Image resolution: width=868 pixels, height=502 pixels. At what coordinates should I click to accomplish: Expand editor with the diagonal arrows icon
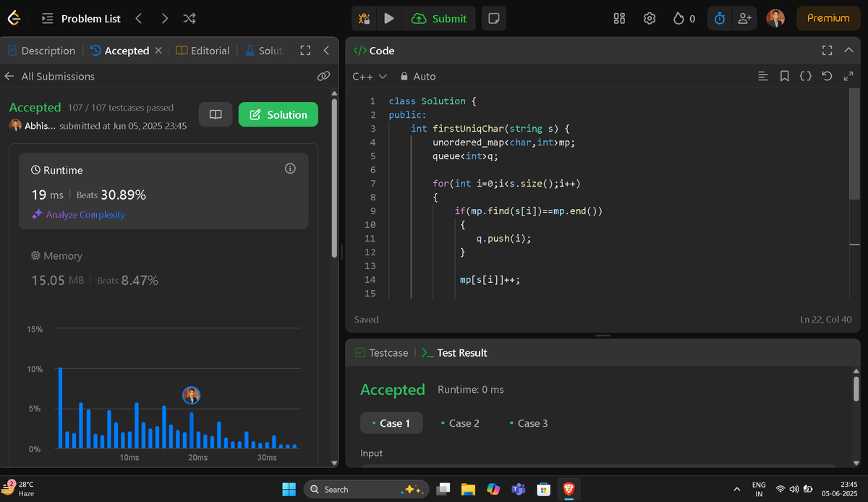pyautogui.click(x=848, y=76)
